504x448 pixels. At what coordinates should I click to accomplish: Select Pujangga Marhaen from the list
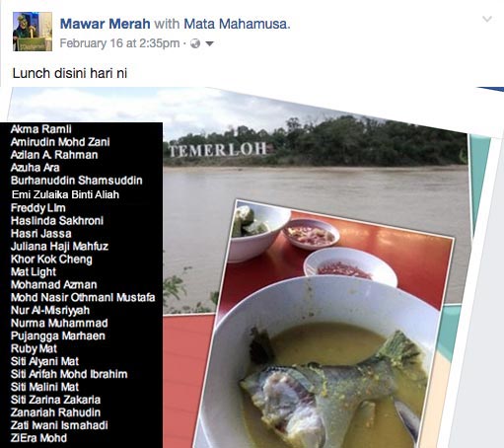click(x=58, y=336)
